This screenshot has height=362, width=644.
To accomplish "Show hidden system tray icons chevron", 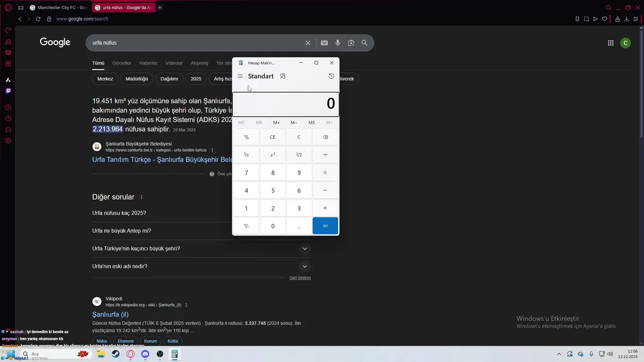I will [558, 354].
